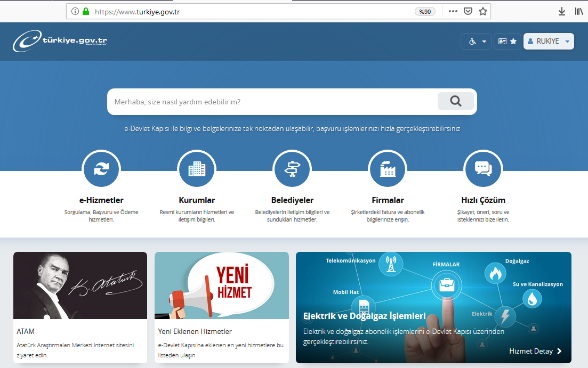
Task: Click 'Atatürk Araştırmaları Merkezi İnternet sitesini ziyaret edin.' text
Action: (x=75, y=350)
